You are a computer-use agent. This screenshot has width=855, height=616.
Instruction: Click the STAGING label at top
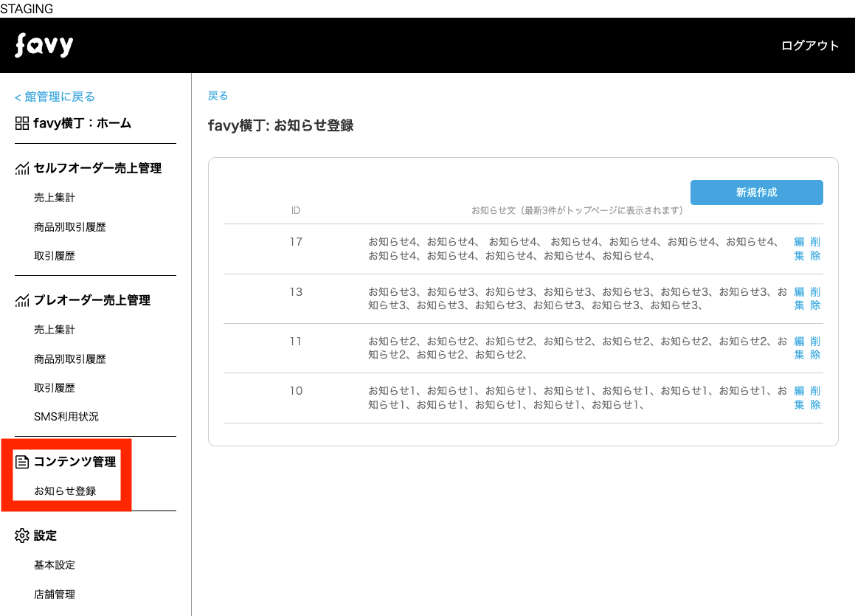(x=27, y=9)
